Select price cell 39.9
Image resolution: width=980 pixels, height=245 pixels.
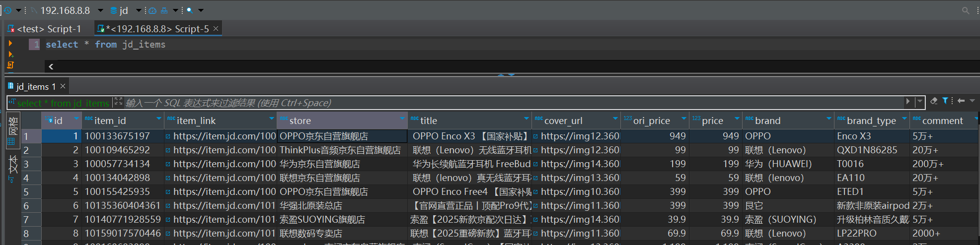pos(715,219)
